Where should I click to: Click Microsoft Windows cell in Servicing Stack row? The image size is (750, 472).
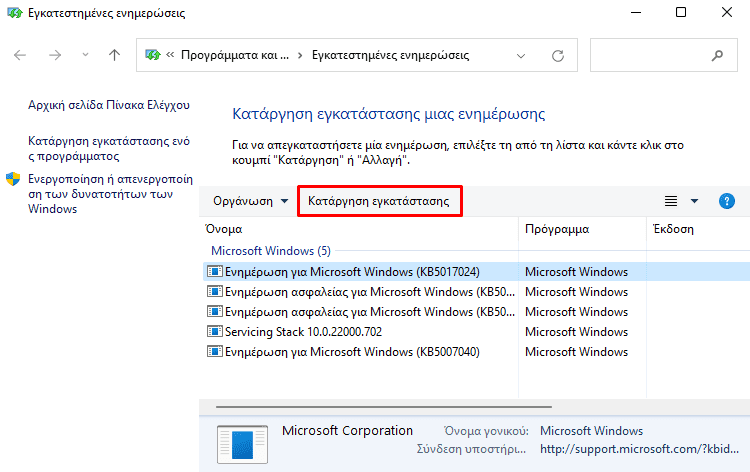[x=576, y=332]
